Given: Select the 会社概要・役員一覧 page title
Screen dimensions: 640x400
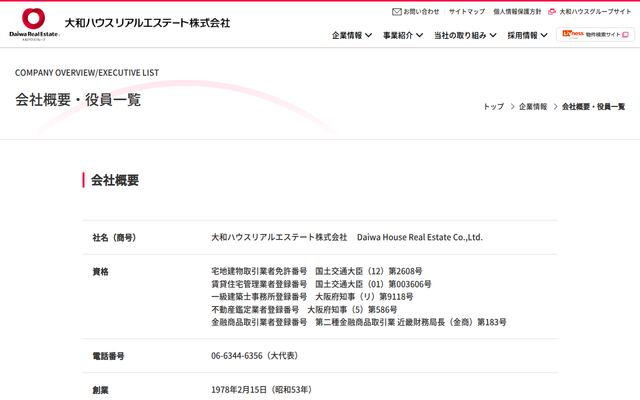Looking at the screenshot, I should [x=78, y=100].
